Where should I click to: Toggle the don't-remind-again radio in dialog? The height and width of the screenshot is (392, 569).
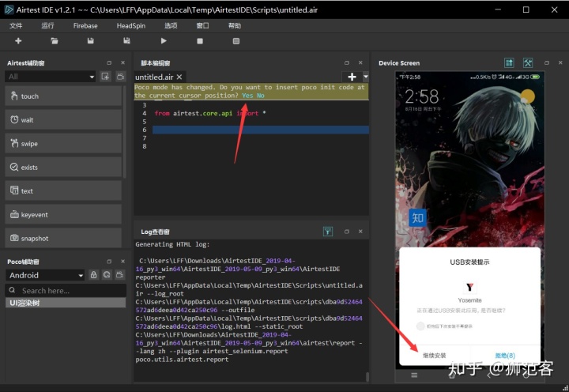point(420,326)
